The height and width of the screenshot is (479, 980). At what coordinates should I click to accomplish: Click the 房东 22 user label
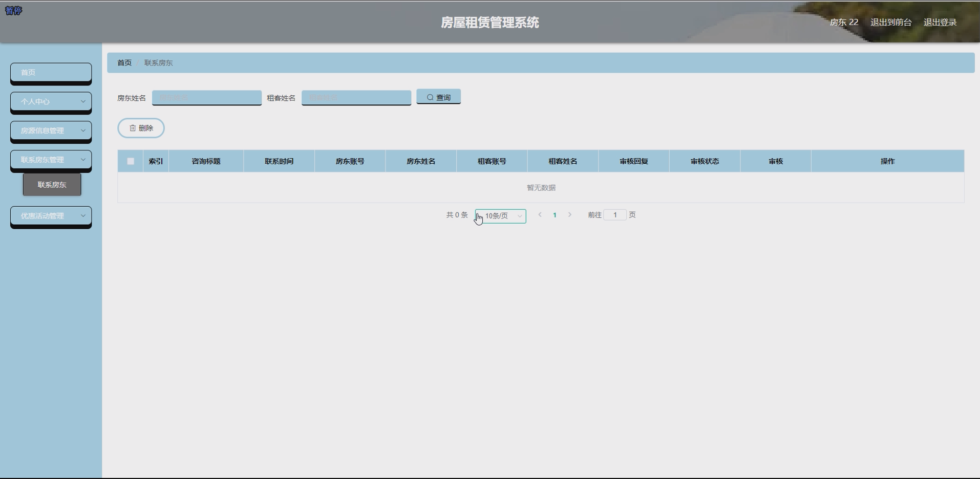[844, 23]
